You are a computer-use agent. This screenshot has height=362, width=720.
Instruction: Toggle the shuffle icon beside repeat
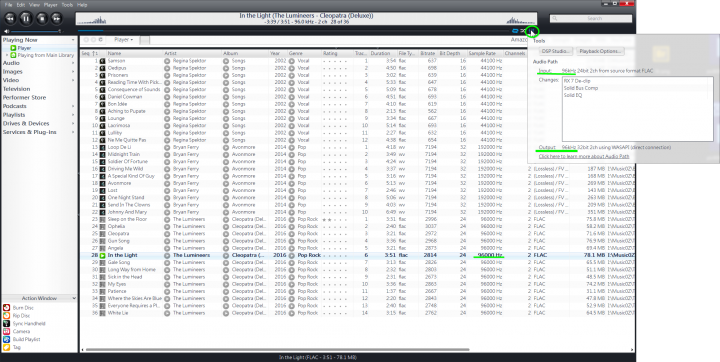tap(523, 31)
